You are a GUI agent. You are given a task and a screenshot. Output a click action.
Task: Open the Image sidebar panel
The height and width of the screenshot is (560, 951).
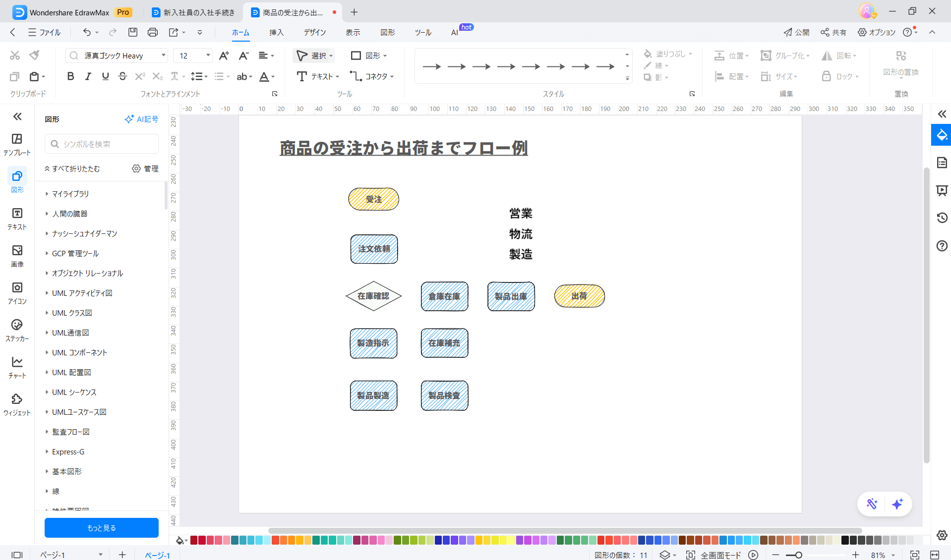coord(17,256)
